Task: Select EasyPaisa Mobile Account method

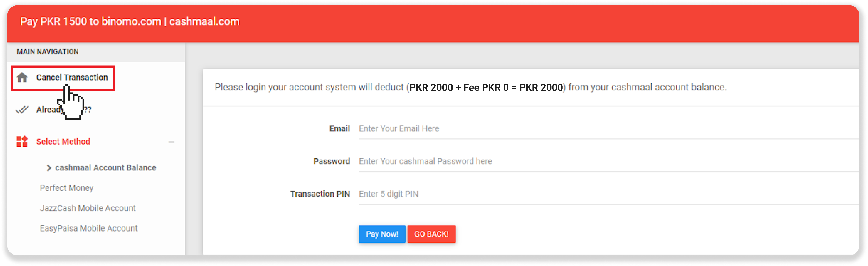Action: tap(89, 228)
